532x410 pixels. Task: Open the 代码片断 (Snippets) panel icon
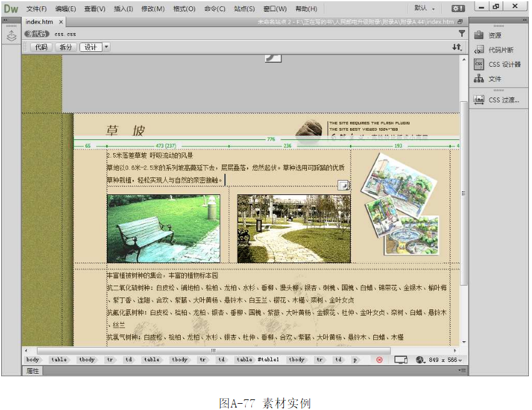point(479,49)
